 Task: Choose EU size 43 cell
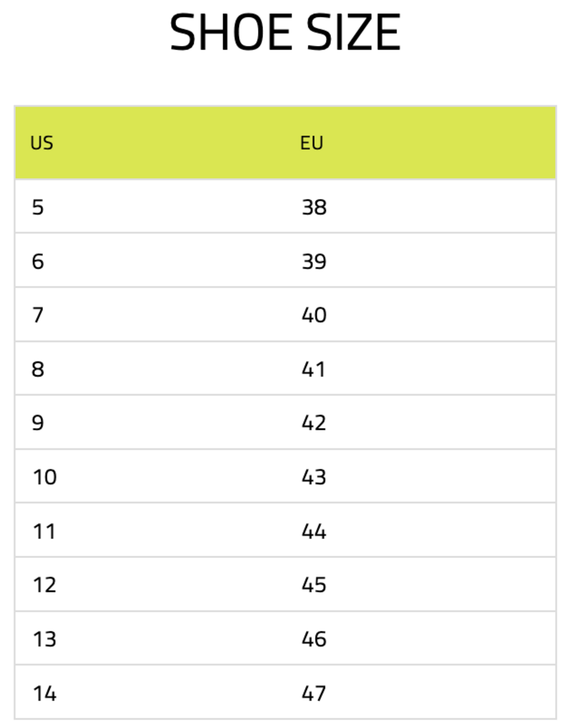314,477
